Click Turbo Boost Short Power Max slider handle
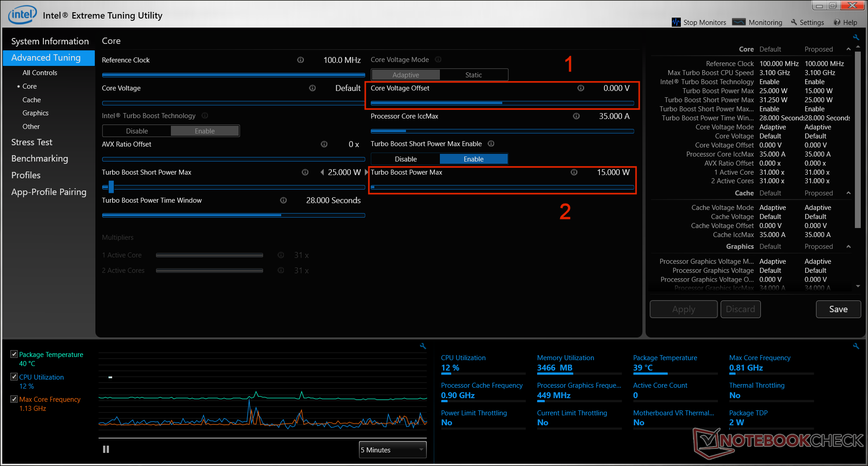The image size is (868, 466). (x=111, y=187)
